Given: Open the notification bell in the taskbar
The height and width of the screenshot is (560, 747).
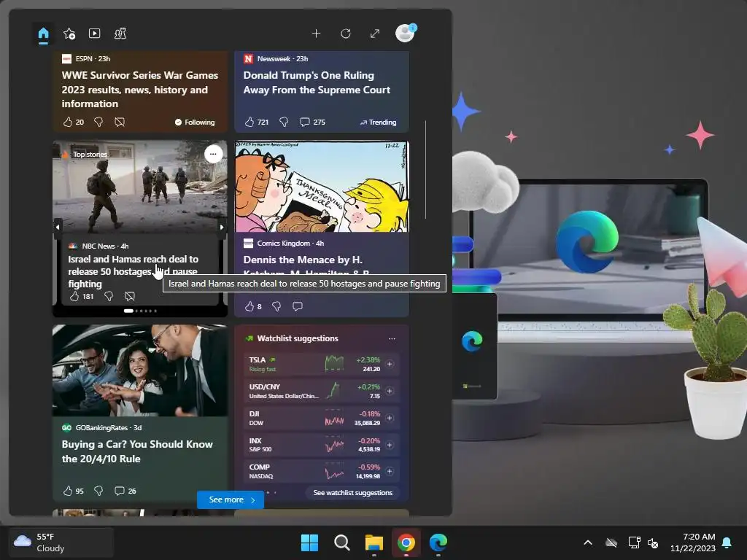Looking at the screenshot, I should pyautogui.click(x=727, y=542).
